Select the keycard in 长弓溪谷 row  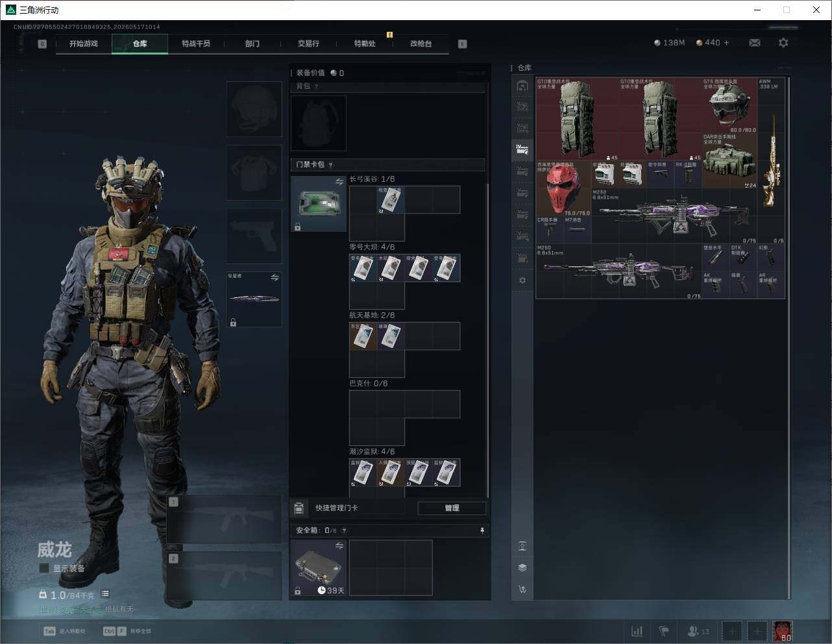[x=391, y=200]
